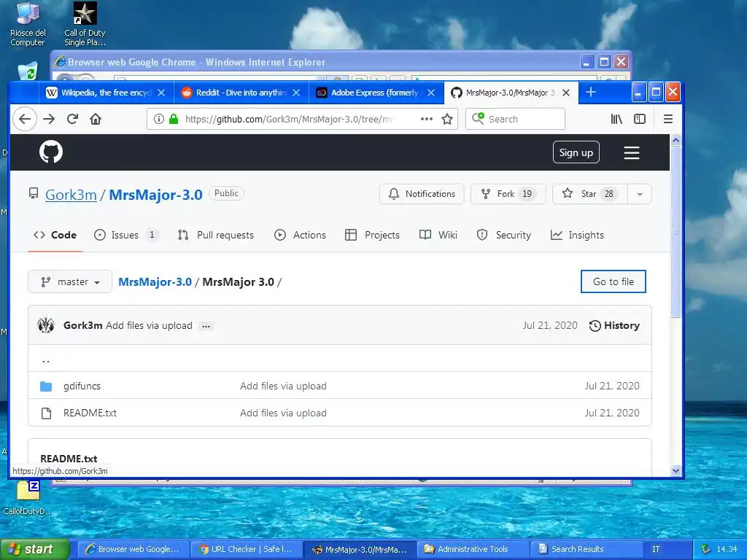Open the Actions tab
The width and height of the screenshot is (747, 560).
point(300,235)
